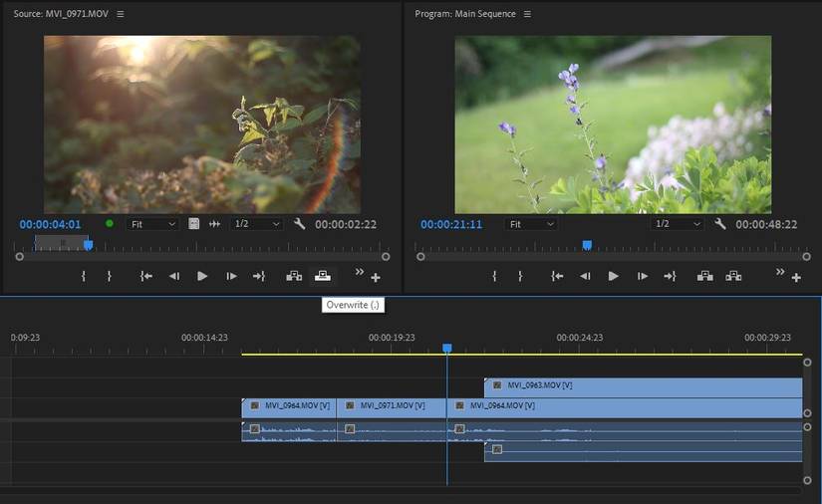
Task: Select the MVI_0971.MOV [V] timeline clip
Action: [392, 408]
